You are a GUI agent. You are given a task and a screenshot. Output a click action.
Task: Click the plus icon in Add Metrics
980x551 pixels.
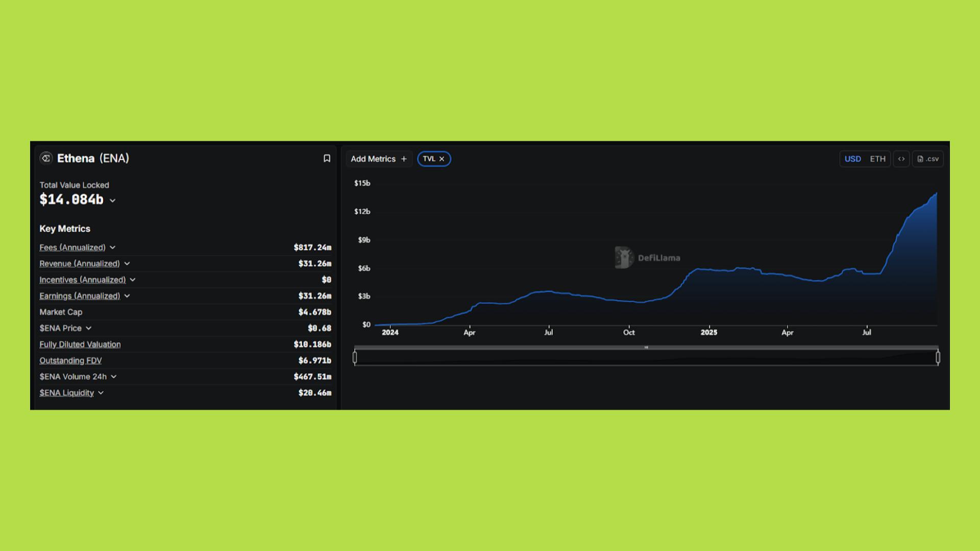pyautogui.click(x=404, y=159)
